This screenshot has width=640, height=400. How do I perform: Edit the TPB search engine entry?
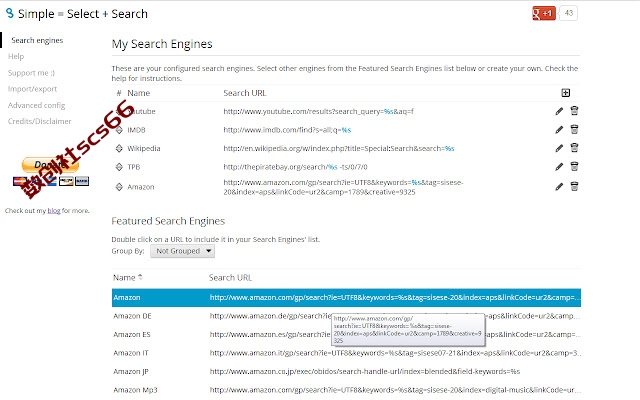[x=559, y=167]
